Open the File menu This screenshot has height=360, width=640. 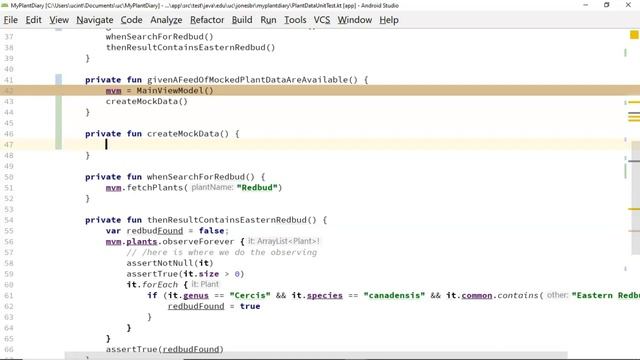11,20
